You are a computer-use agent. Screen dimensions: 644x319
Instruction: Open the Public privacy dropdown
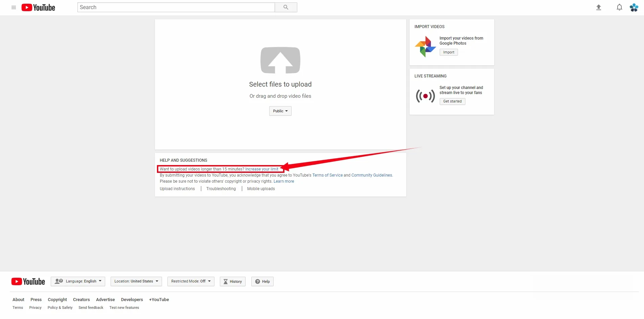tap(280, 111)
